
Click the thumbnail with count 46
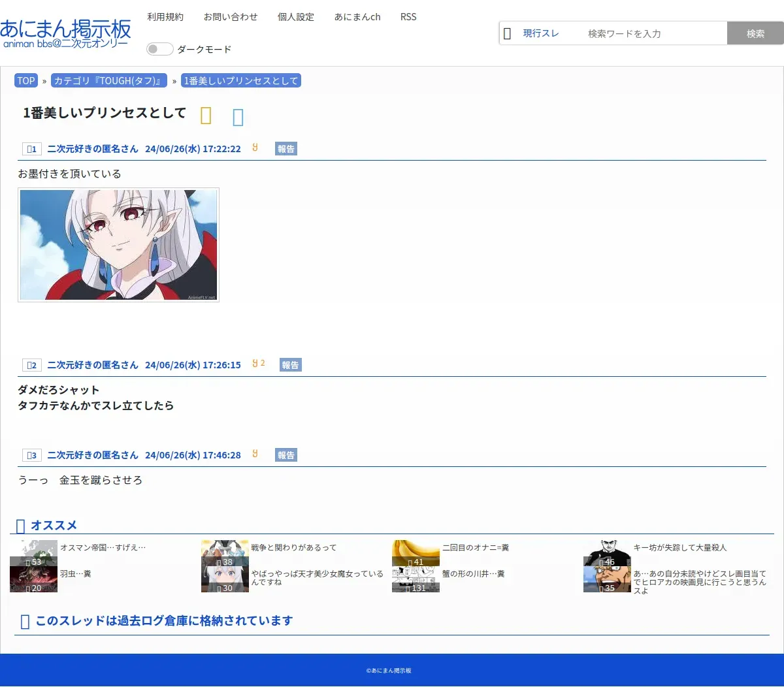click(x=607, y=553)
